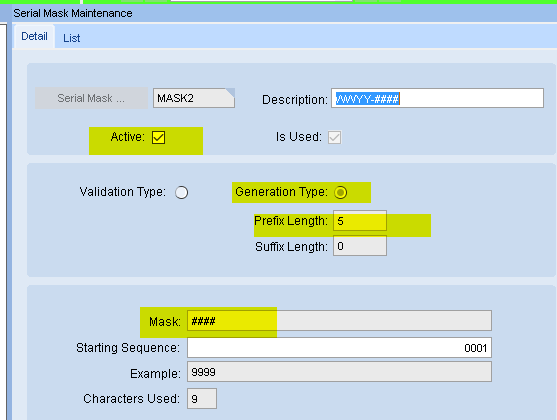Screen dimensions: 557x420
Task: Focus the Starting Sequence input box
Action: click(339, 348)
